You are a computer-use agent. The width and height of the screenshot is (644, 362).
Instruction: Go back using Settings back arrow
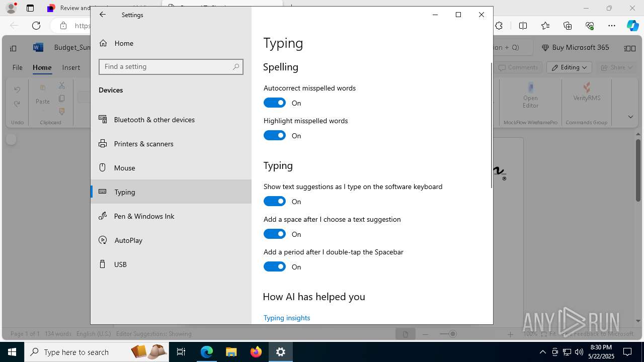(103, 15)
